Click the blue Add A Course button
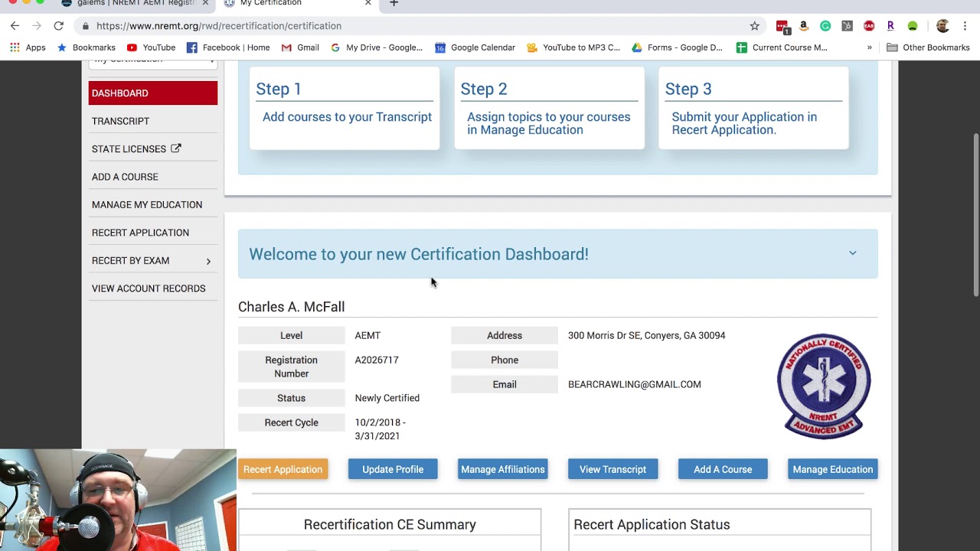 point(723,470)
